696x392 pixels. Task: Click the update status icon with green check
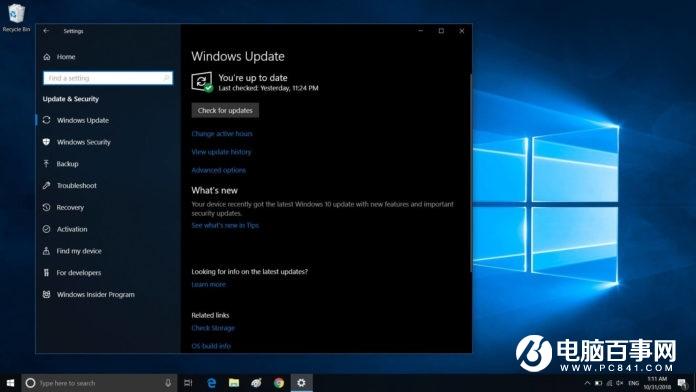202,82
